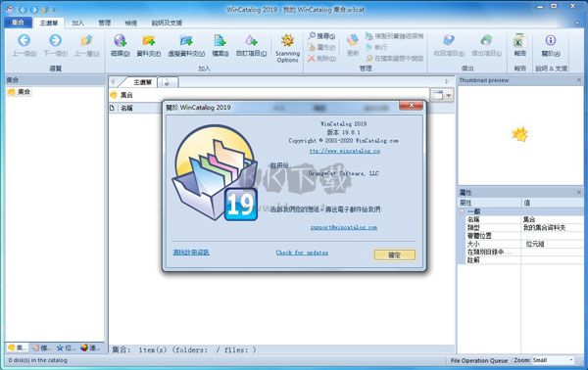Switch to the colored-ball bottom panel tab
Image resolution: width=588 pixels, height=370 pixels.
coord(90,347)
